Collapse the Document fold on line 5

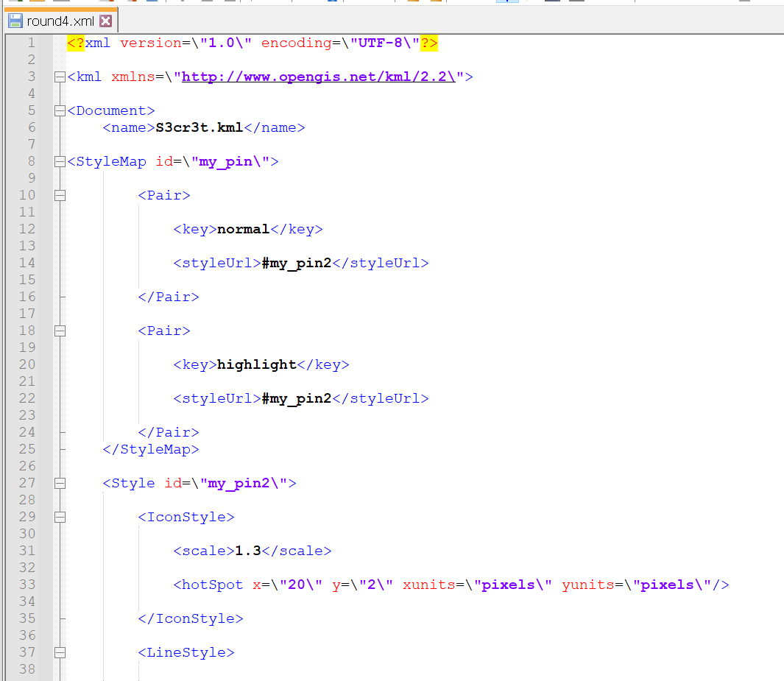pyautogui.click(x=60, y=111)
